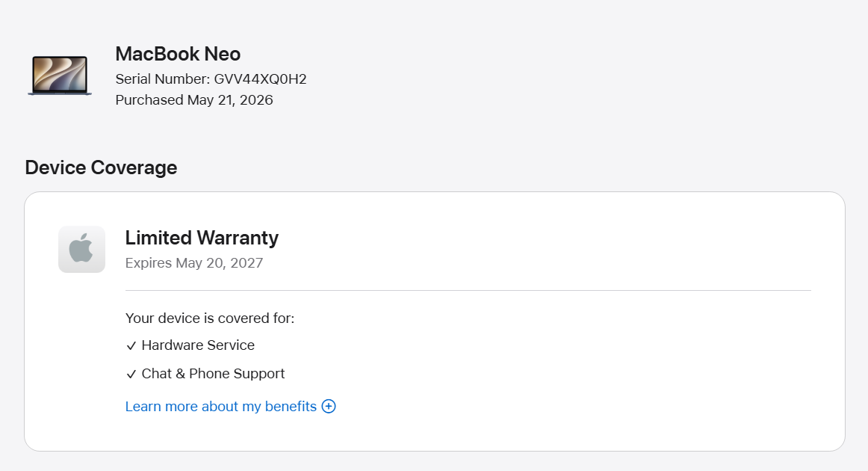Click the Purchased May 21, 2026 text
The image size is (868, 471).
(194, 99)
